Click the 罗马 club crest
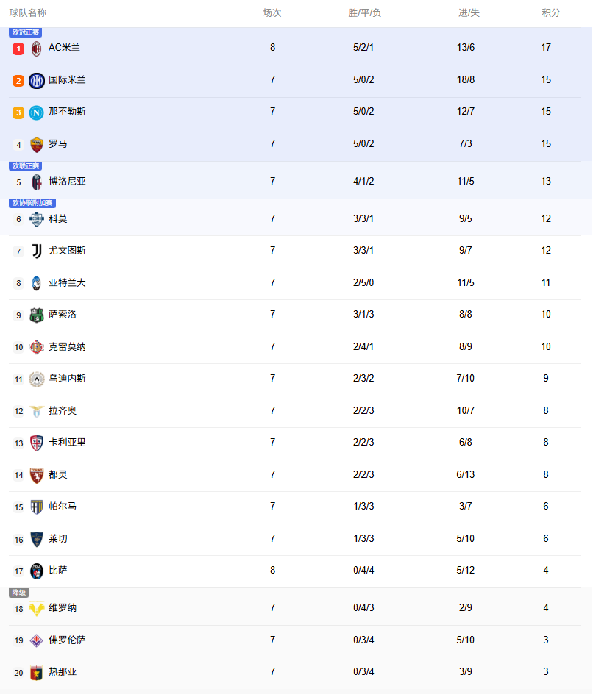This screenshot has width=596, height=700. pos(37,144)
